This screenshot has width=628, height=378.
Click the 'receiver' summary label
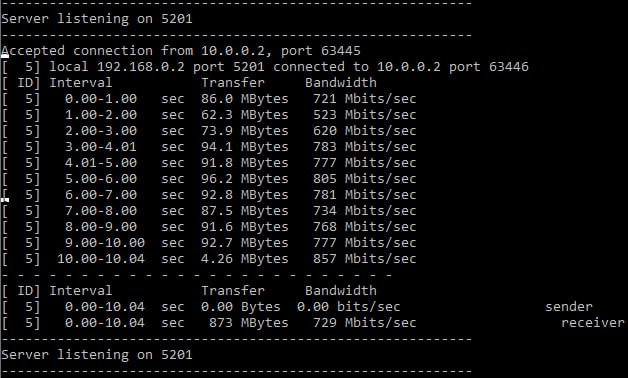tap(593, 323)
